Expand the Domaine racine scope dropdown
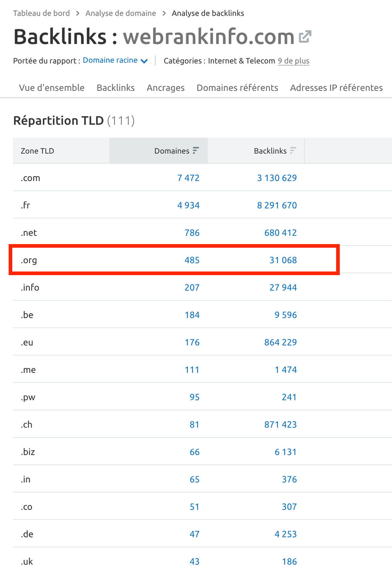The image size is (392, 574). 115,60
